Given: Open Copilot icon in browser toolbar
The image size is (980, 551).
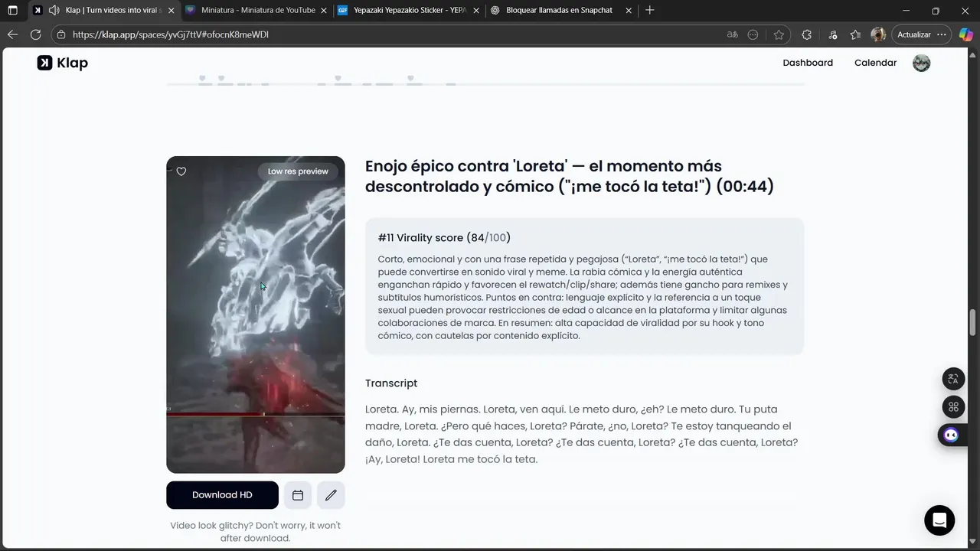Looking at the screenshot, I should (x=966, y=34).
